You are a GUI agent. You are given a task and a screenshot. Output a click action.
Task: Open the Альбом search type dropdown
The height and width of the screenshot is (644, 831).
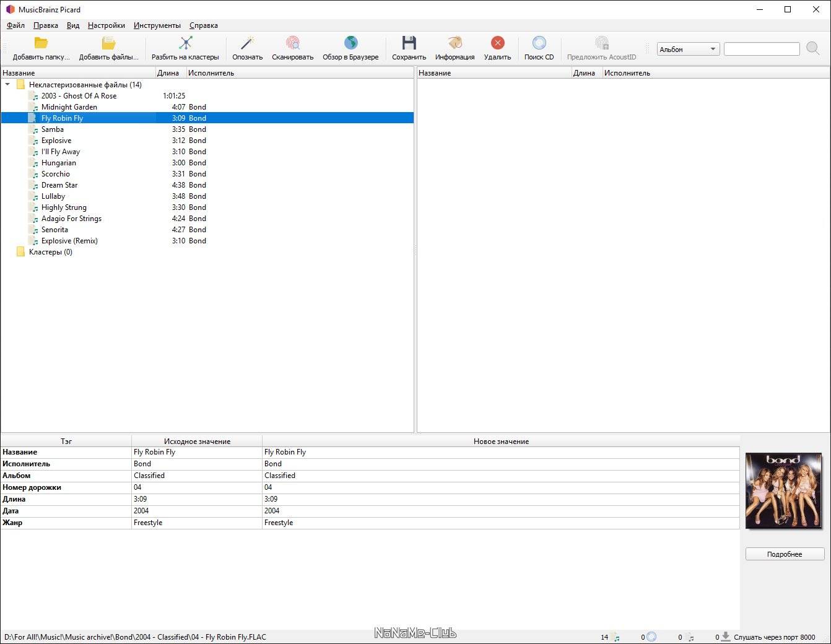(x=688, y=49)
